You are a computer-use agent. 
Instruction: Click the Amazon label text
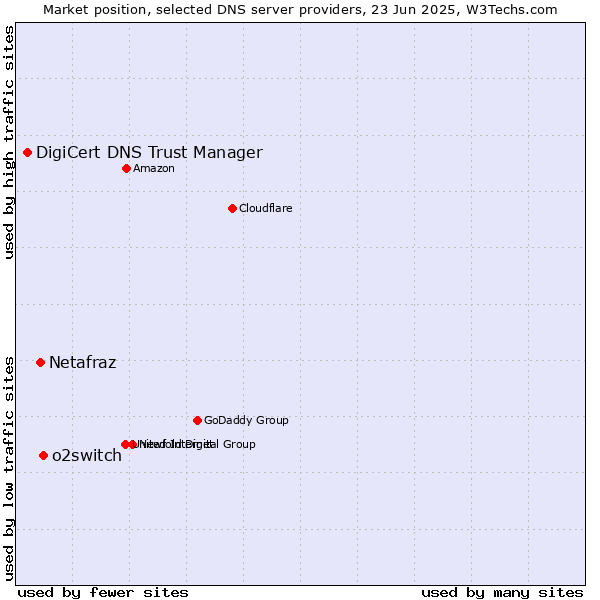pyautogui.click(x=154, y=169)
